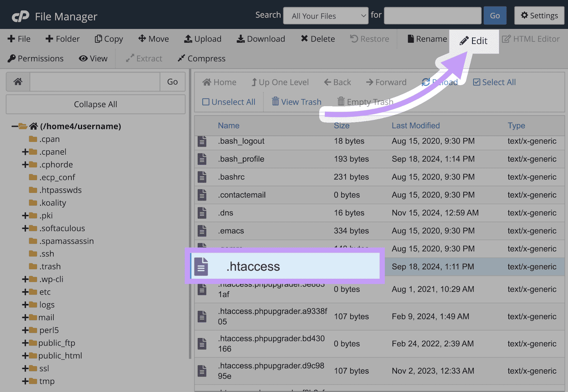Open the Permissions tool
The width and height of the screenshot is (568, 392).
pyautogui.click(x=35, y=58)
